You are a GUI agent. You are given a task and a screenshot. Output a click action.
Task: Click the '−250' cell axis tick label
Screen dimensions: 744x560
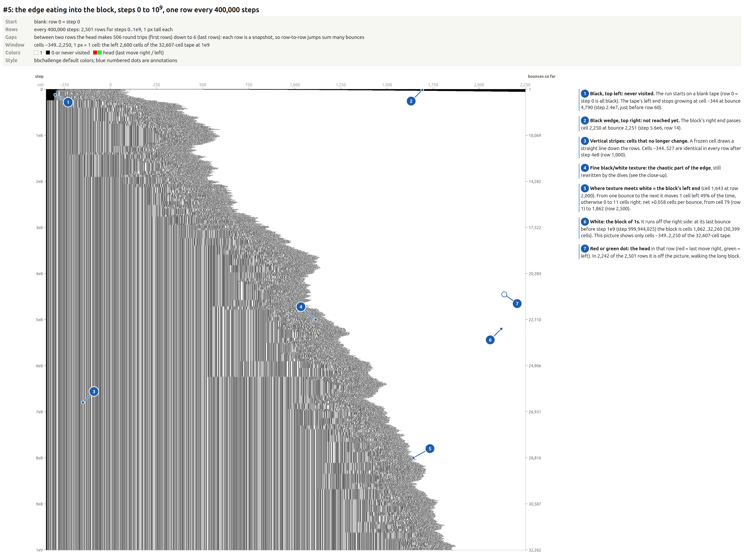[64, 85]
